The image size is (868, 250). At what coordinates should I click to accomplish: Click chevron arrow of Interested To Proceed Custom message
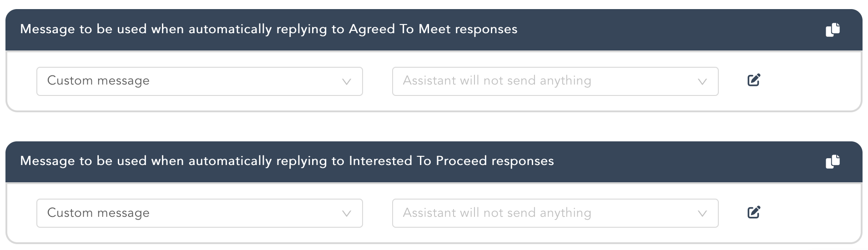(x=347, y=214)
